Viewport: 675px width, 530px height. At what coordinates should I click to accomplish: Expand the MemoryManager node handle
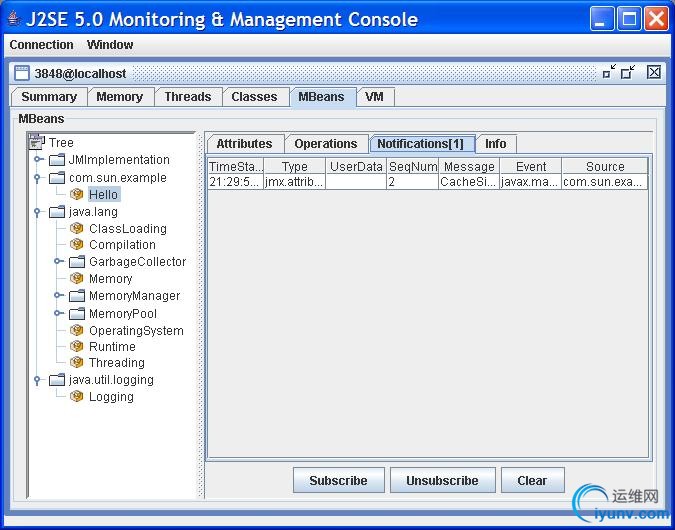[59, 295]
